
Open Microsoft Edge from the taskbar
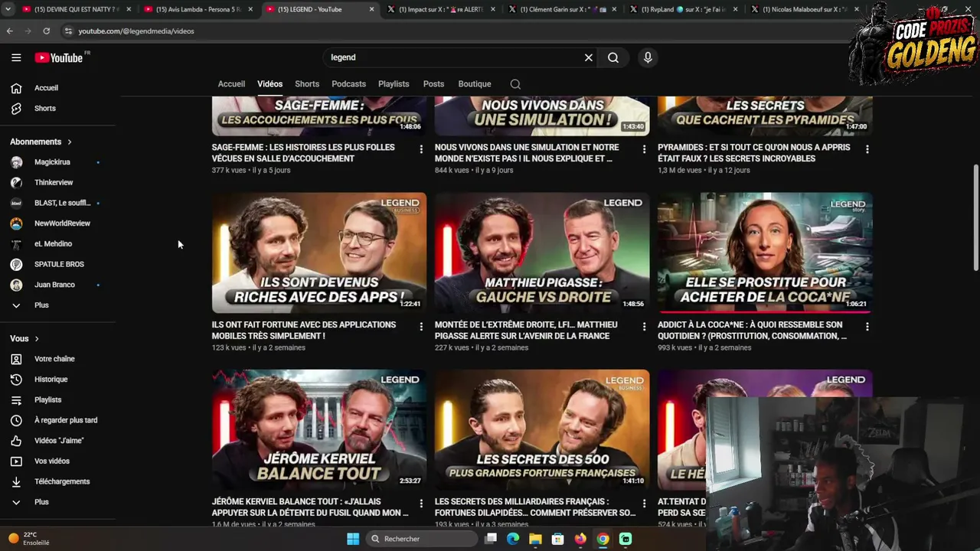click(513, 539)
